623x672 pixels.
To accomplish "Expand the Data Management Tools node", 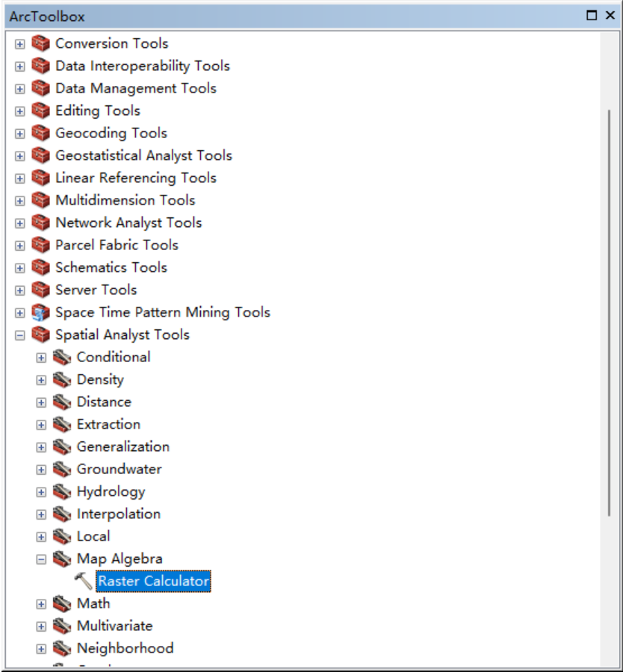I will point(19,89).
